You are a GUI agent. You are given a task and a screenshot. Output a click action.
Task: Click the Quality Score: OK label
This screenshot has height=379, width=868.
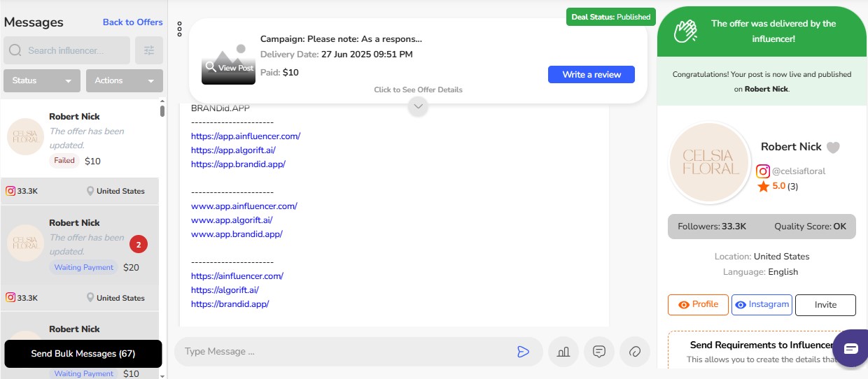(x=810, y=227)
